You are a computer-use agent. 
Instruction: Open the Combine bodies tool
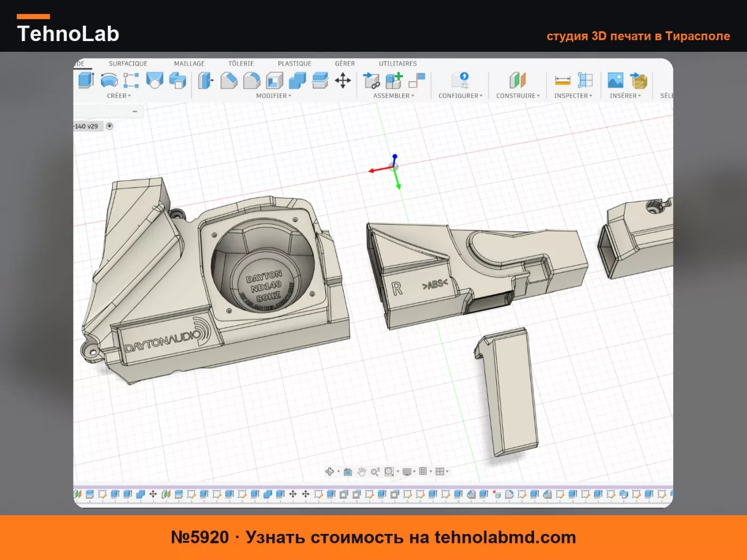(297, 81)
